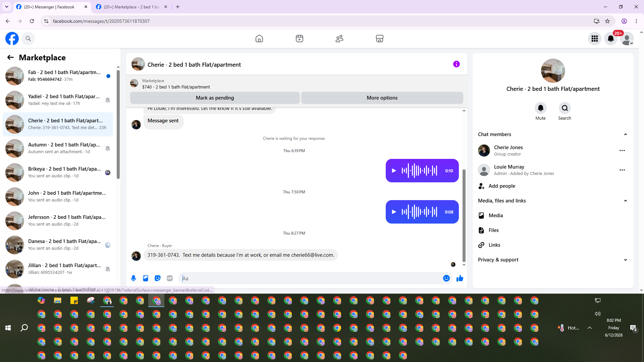Open the Yadiel conversation
Screen dimensions: 644x362
click(58, 100)
